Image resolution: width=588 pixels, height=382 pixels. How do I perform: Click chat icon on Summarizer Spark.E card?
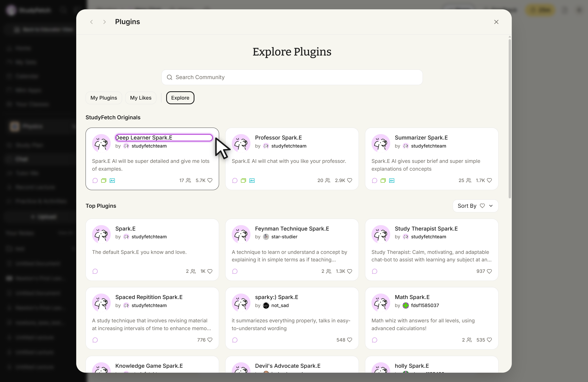coord(375,180)
